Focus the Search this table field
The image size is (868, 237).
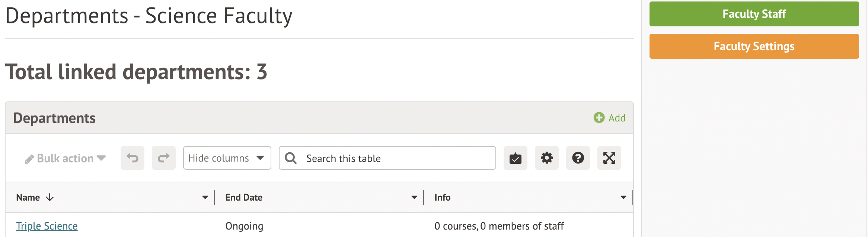398,159
